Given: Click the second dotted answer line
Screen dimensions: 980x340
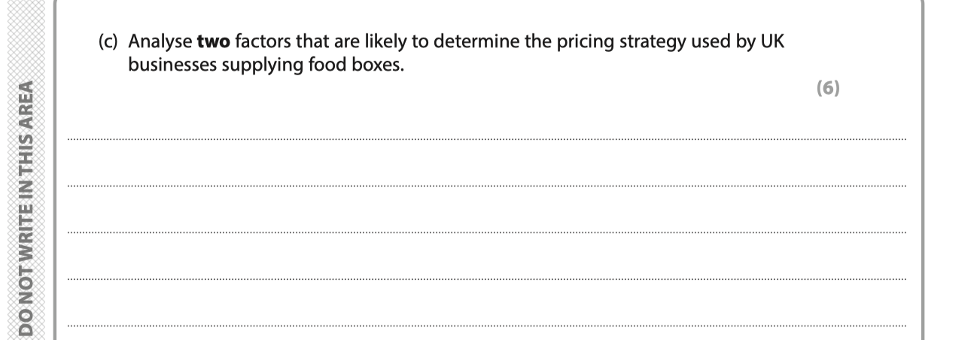Looking at the screenshot, I should (487, 186).
